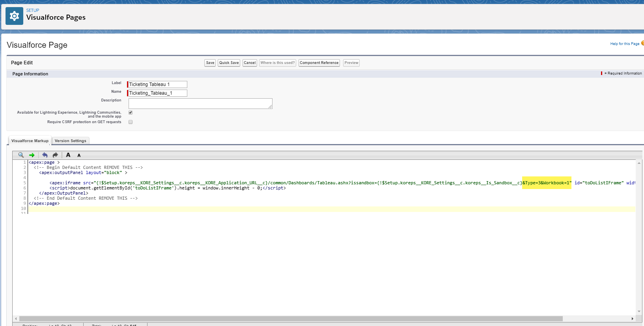This screenshot has height=326, width=644.
Task: Click the empty highlighted line 10 in editor
Action: pos(332,209)
